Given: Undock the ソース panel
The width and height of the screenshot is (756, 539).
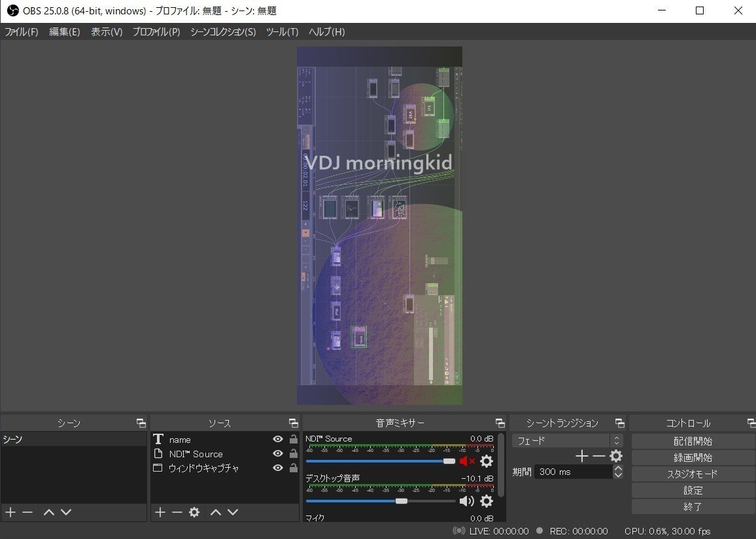Looking at the screenshot, I should 293,423.
